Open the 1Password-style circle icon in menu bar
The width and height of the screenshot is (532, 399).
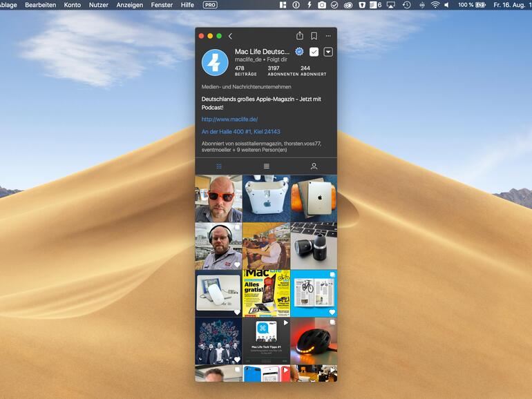296,5
